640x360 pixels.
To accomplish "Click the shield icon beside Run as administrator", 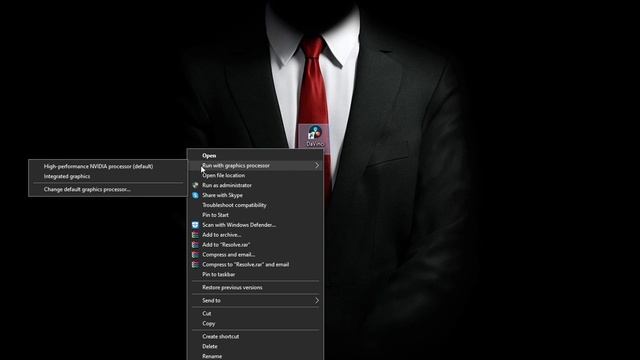I will [x=196, y=185].
